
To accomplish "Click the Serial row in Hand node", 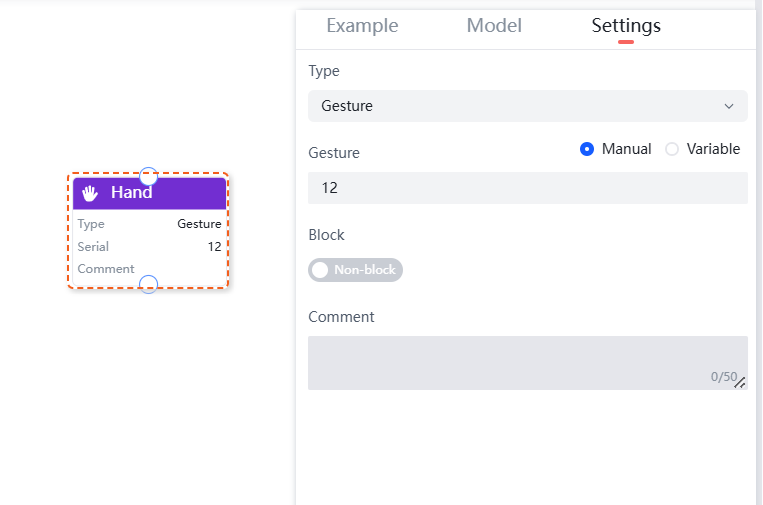I will point(149,247).
